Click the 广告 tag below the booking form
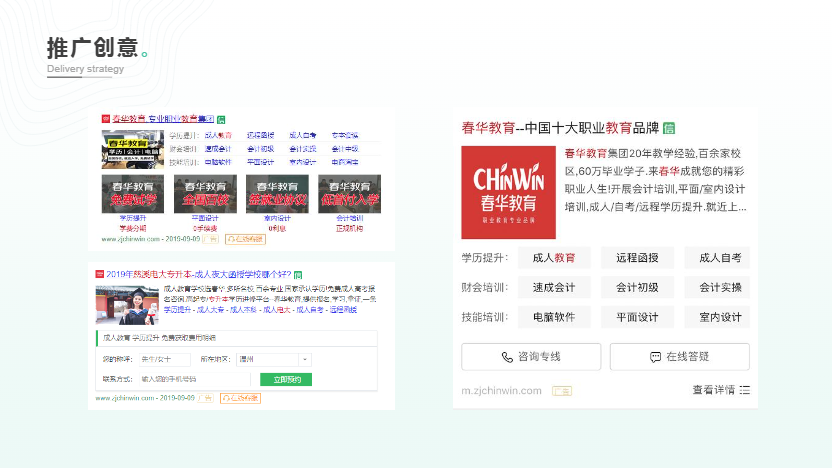 coord(205,398)
